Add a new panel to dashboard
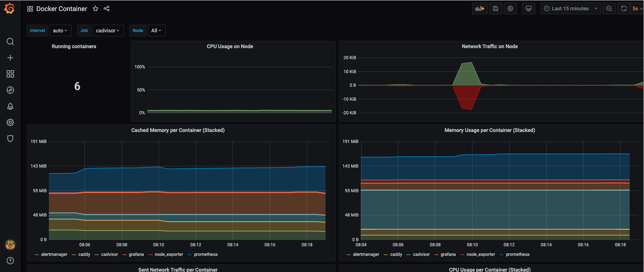The width and height of the screenshot is (644, 272). (480, 8)
